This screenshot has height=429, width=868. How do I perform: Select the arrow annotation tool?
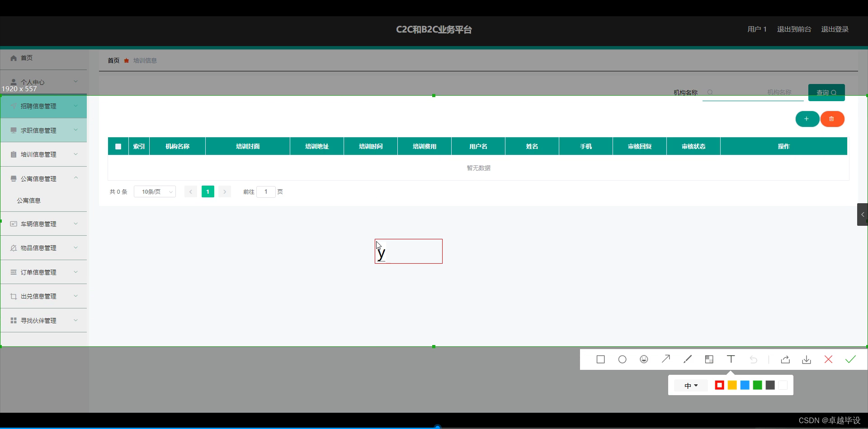click(665, 359)
